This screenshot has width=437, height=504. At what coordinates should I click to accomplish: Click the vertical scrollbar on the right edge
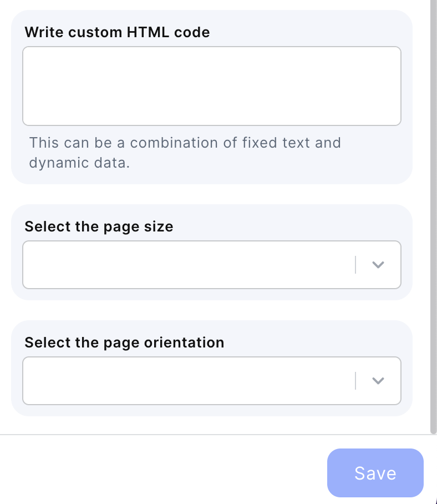click(433, 222)
